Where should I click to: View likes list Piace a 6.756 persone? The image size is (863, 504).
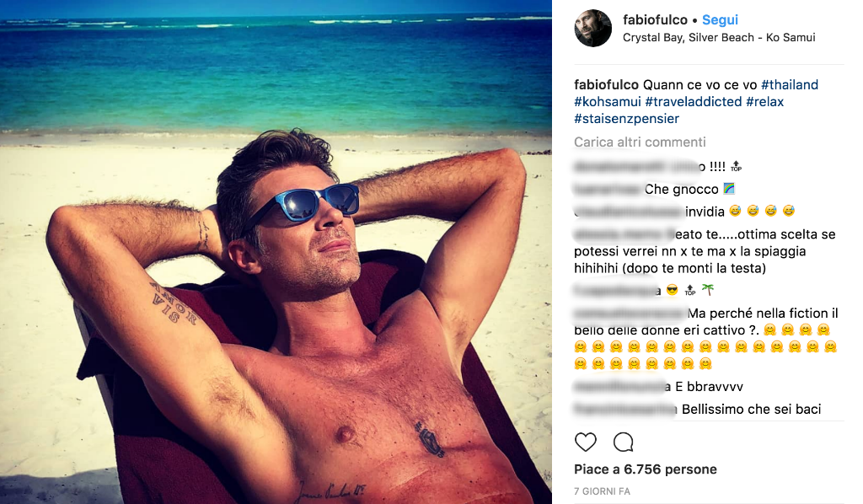pyautogui.click(x=646, y=469)
